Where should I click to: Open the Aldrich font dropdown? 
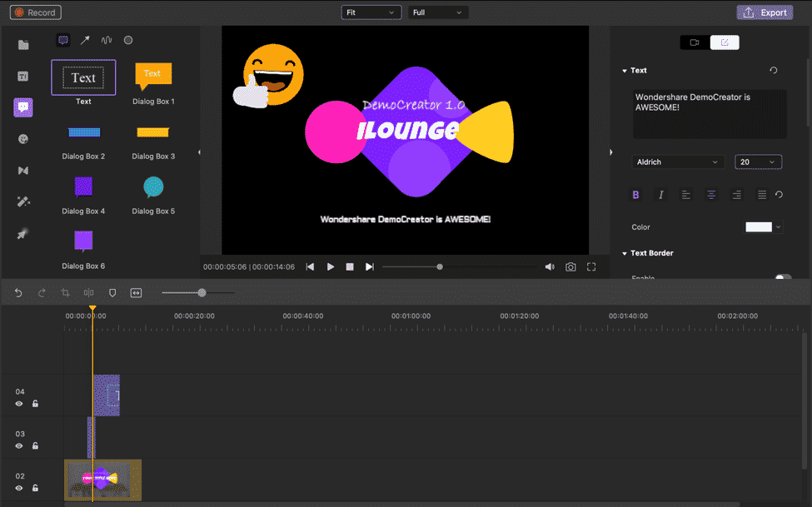[x=677, y=162]
